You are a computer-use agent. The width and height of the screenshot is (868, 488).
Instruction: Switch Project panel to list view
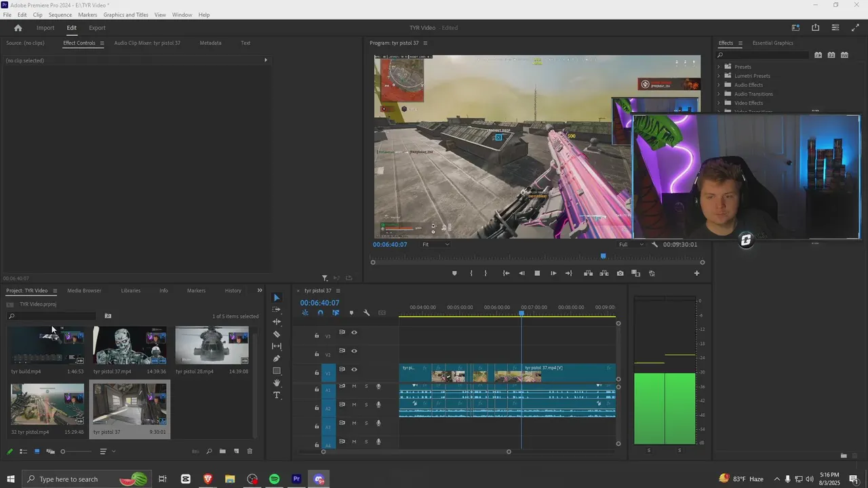coord(24,451)
